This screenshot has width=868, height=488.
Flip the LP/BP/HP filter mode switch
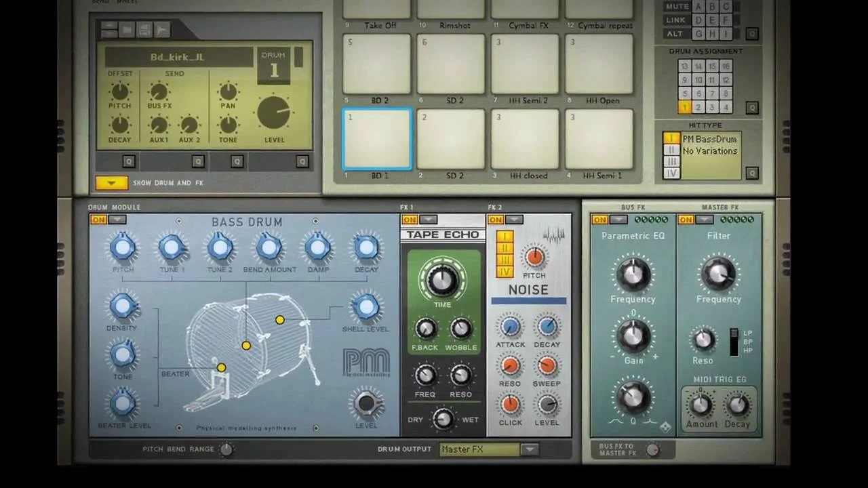coord(733,342)
